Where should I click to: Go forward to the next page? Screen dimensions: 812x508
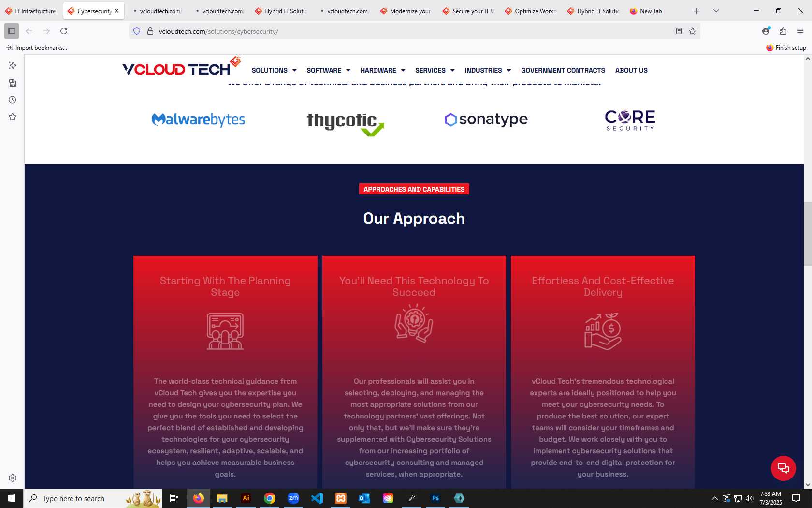[x=46, y=31]
